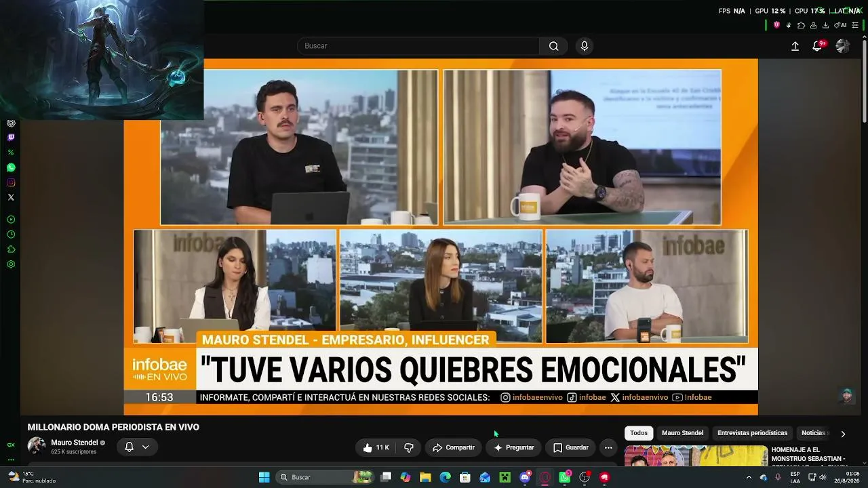Select Entrevistas periodísticas filter chip
The height and width of the screenshot is (488, 868).
pyautogui.click(x=752, y=433)
